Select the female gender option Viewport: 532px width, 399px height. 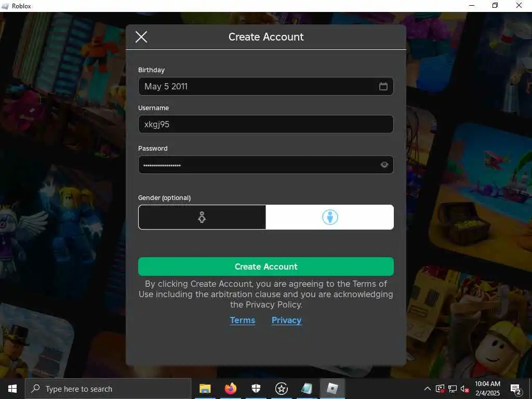tap(202, 217)
